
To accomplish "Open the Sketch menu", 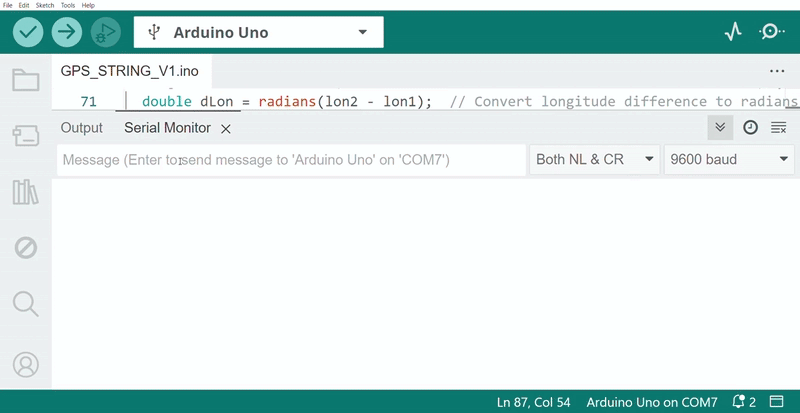I will coord(45,5).
